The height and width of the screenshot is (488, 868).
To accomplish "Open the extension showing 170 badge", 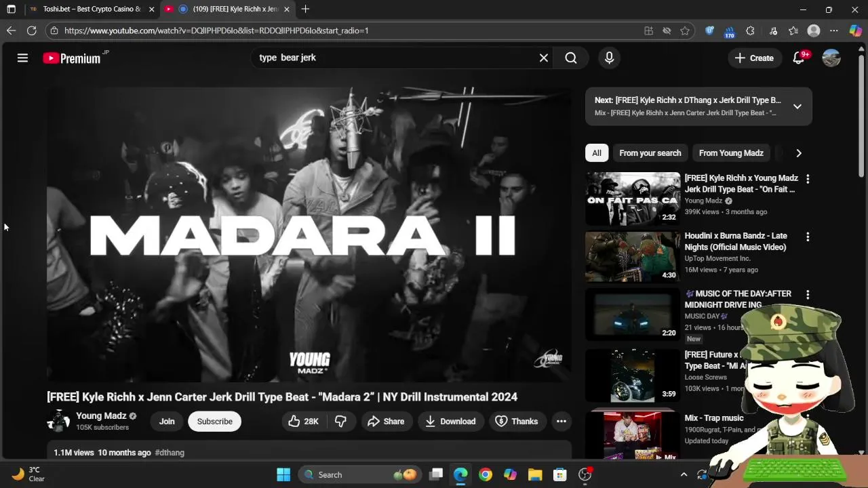I will click(730, 31).
